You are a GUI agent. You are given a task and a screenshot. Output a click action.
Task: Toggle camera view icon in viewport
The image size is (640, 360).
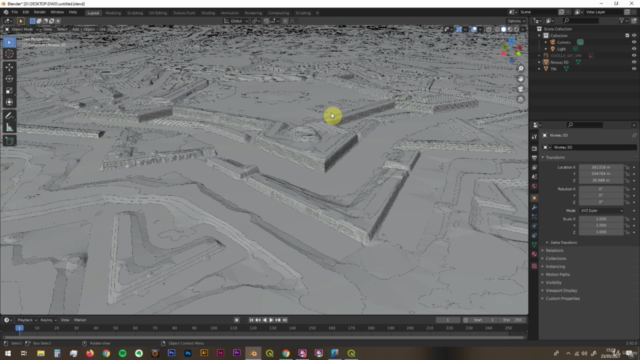[x=520, y=89]
